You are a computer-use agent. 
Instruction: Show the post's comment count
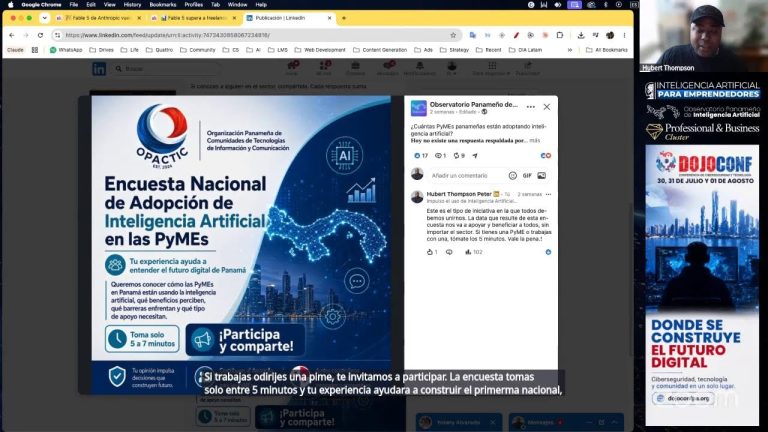440,156
